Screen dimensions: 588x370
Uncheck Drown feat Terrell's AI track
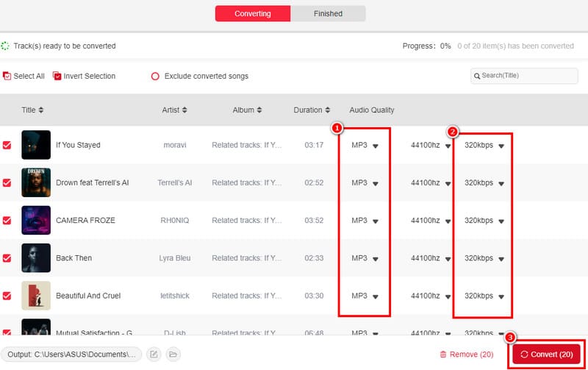(7, 182)
